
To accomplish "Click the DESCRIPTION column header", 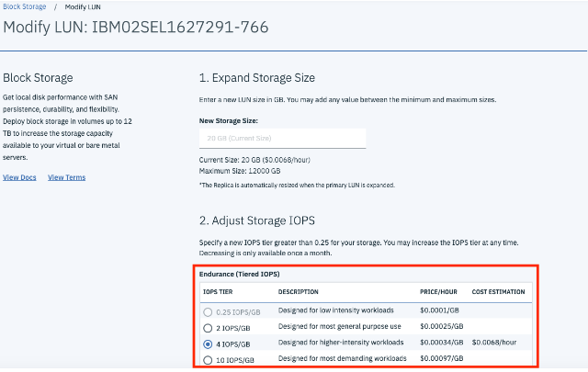I will tap(298, 292).
